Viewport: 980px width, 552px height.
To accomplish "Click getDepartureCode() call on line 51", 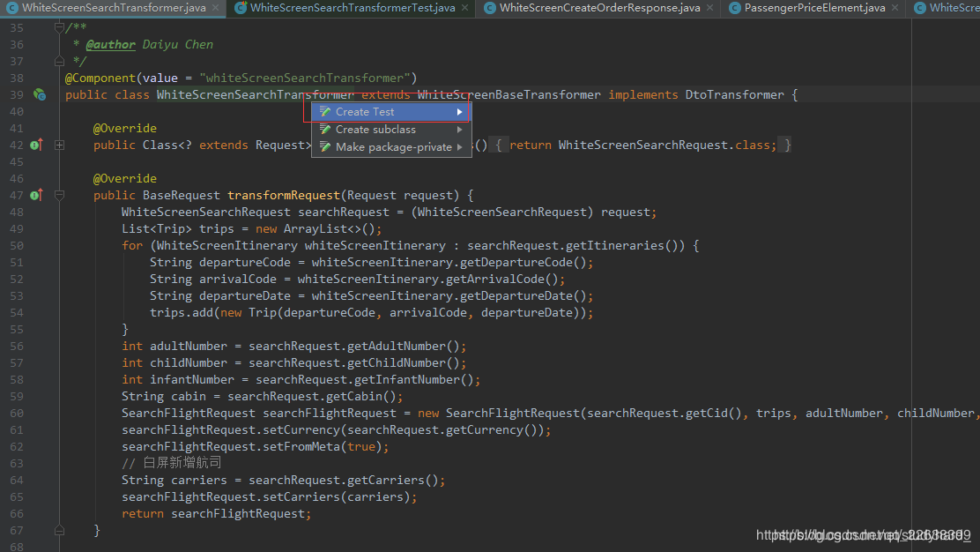I will point(523,263).
